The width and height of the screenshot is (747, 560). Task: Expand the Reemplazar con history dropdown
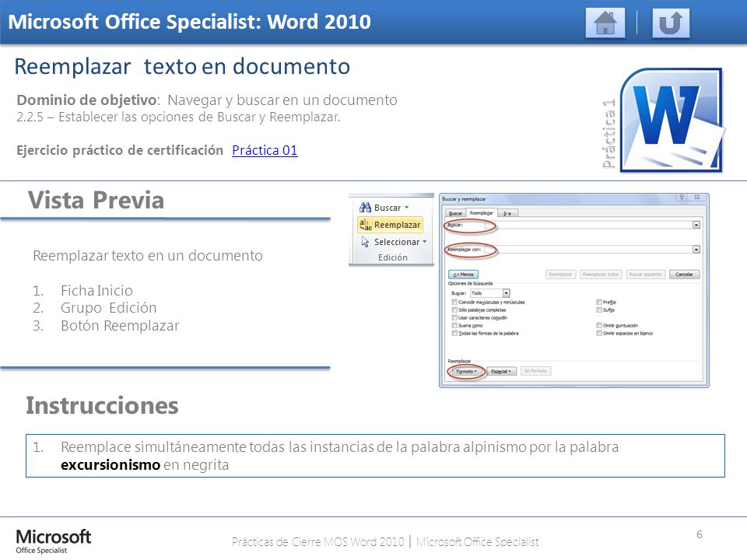tap(696, 250)
